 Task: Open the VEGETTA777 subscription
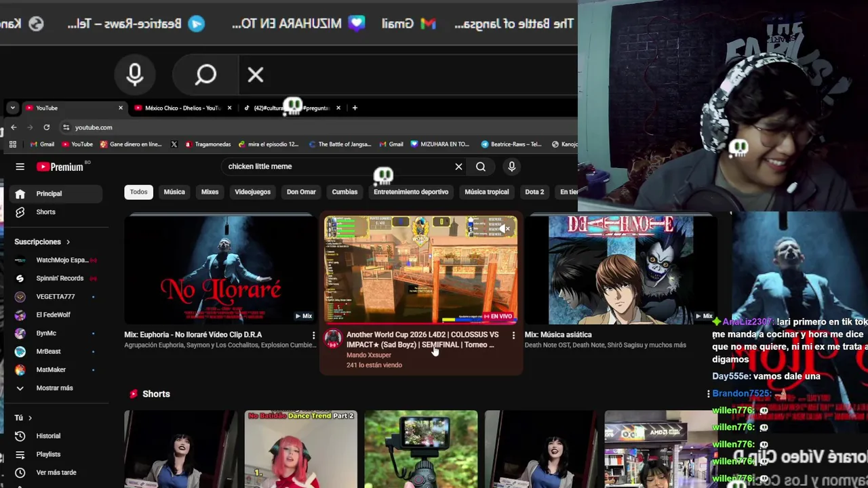click(x=56, y=297)
